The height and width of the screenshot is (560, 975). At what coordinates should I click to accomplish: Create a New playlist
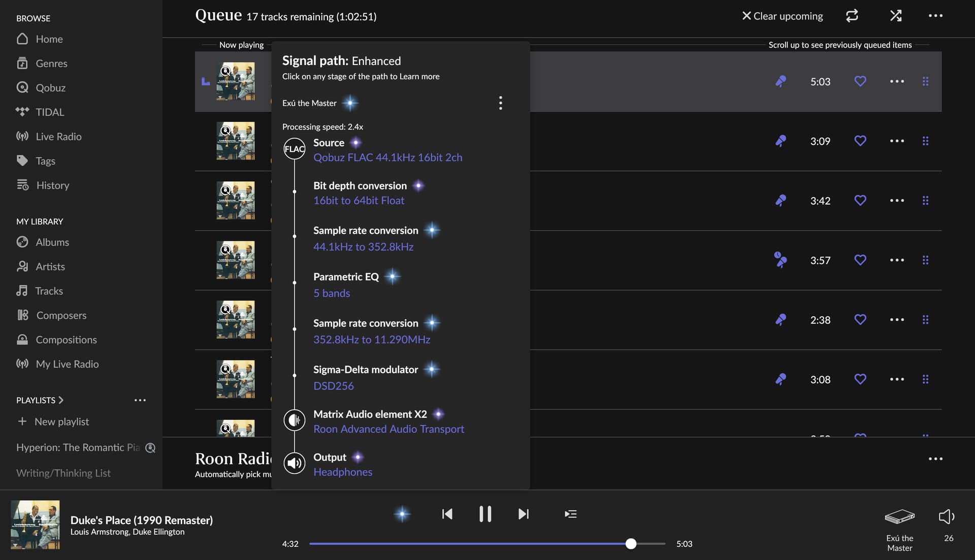(x=53, y=421)
